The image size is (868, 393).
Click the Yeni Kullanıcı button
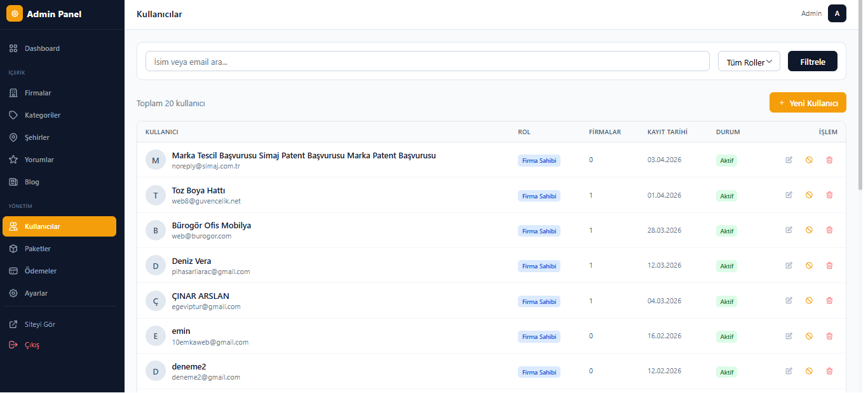click(x=807, y=103)
